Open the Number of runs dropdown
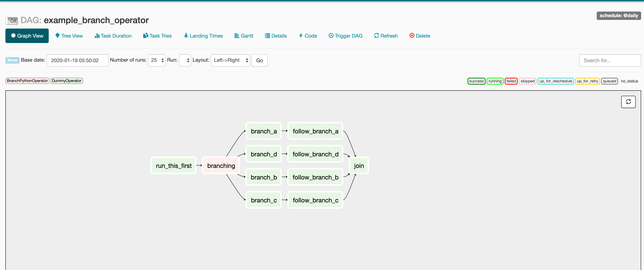This screenshot has width=644, height=270. point(157,60)
